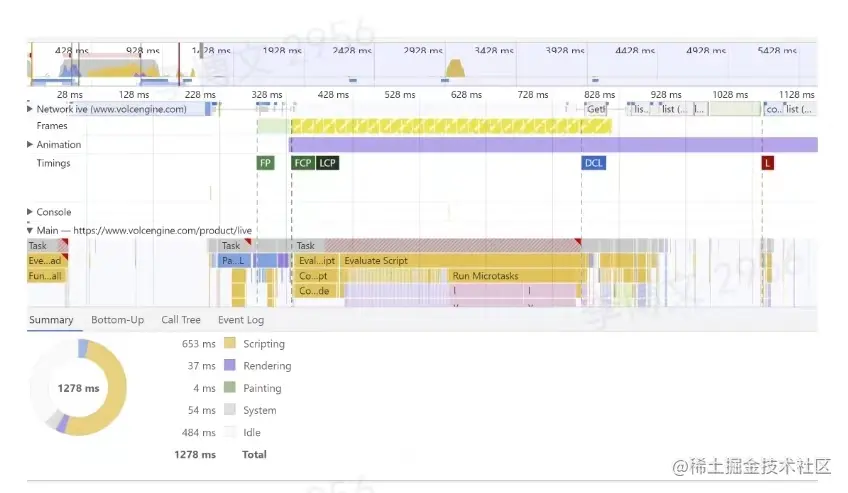Select the DCL timing marker
Screen dimensions: 848x493
pyautogui.click(x=593, y=163)
